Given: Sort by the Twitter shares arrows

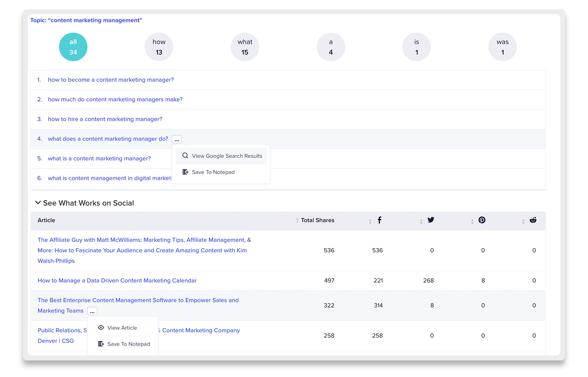Looking at the screenshot, I should [421, 222].
